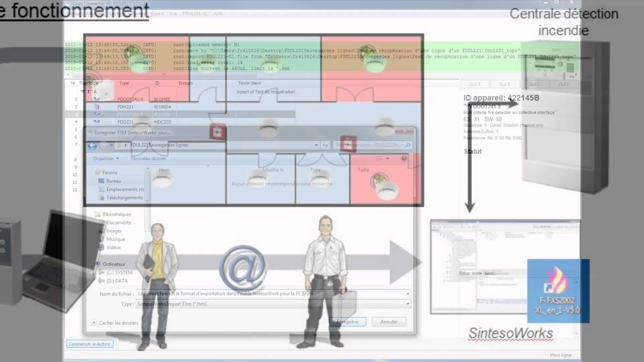Click the Erreurs column header
This screenshot has width=644, height=362.
tap(186, 83)
